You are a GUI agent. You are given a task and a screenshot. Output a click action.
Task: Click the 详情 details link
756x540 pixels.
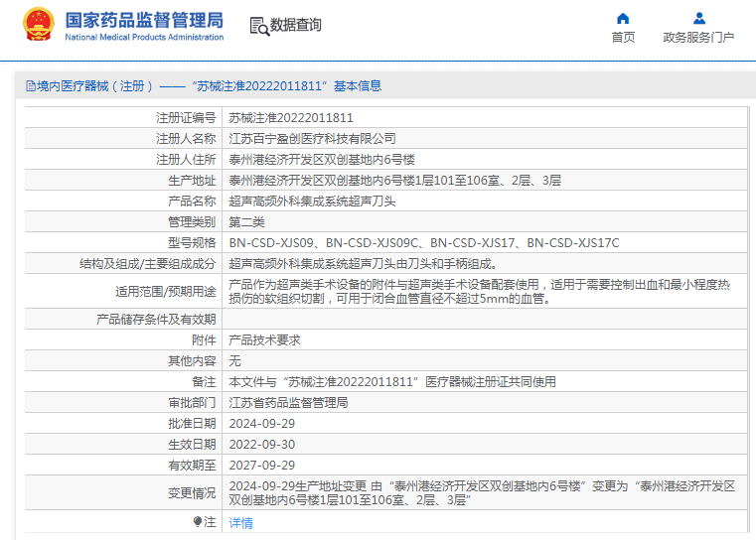pos(240,523)
